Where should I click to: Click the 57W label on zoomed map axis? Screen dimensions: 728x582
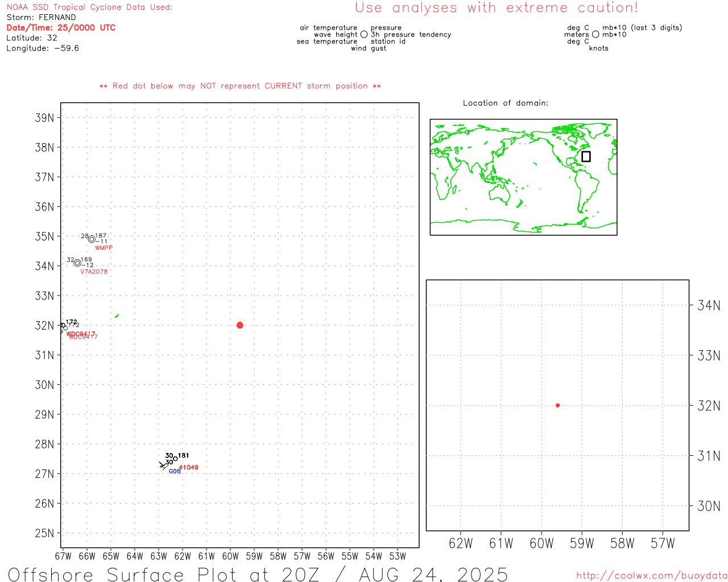(663, 544)
